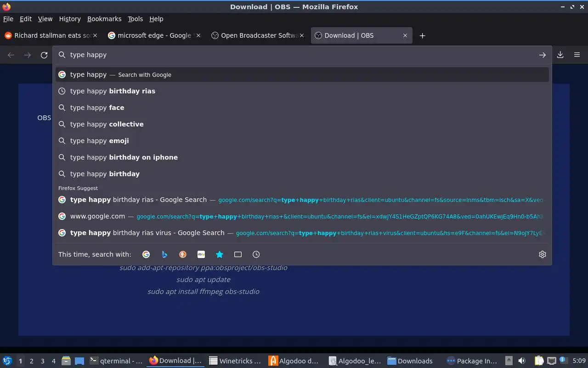
Task: Switch to Algodoo_le... window in taskbar
Action: [x=354, y=361]
